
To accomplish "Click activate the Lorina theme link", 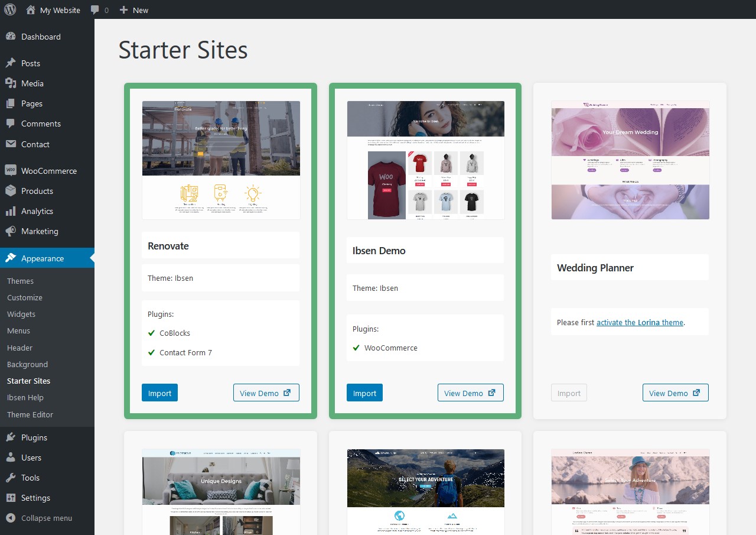I will pos(640,322).
